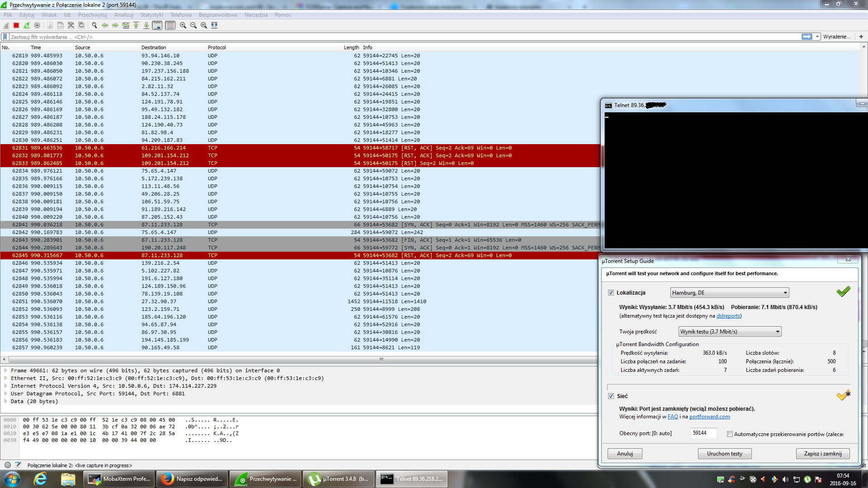Open the Narzędzia menu

256,15
